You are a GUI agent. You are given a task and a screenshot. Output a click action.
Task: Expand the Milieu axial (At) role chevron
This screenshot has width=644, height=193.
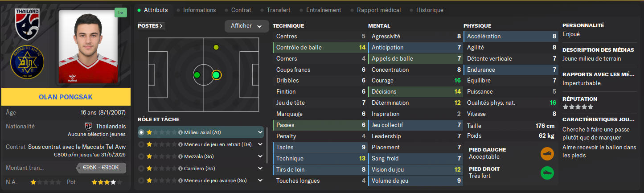[260, 132]
